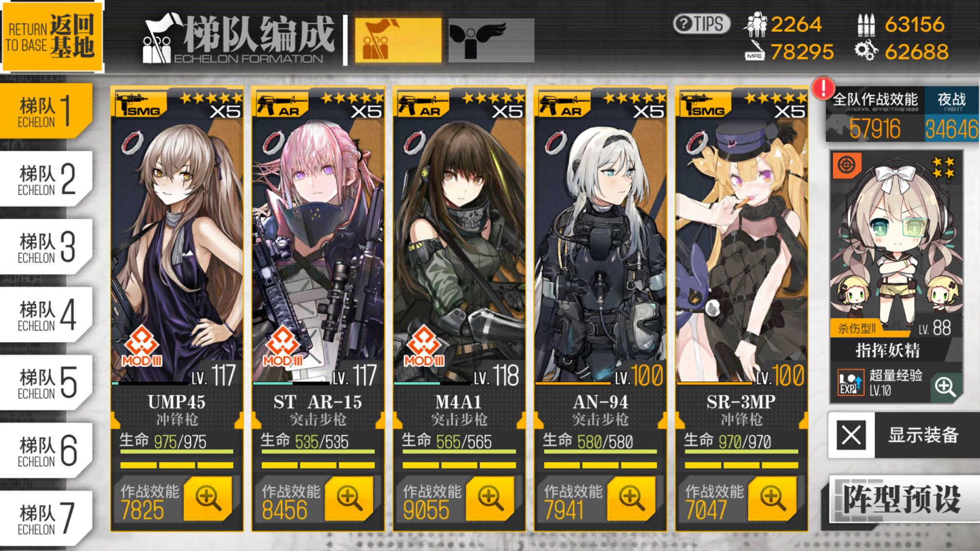Toggle the show equipment checkbox
This screenshot has width=980, height=551.
pyautogui.click(x=851, y=434)
